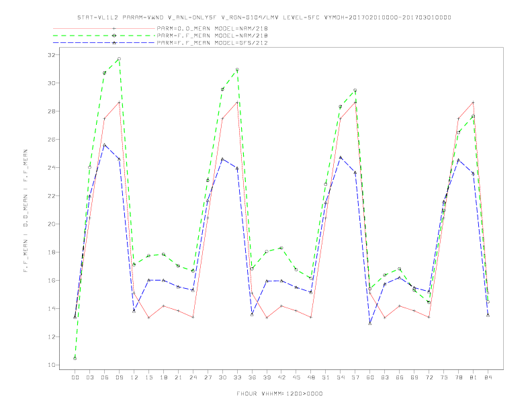Click the x-axis forecast hour label 03

point(89,377)
